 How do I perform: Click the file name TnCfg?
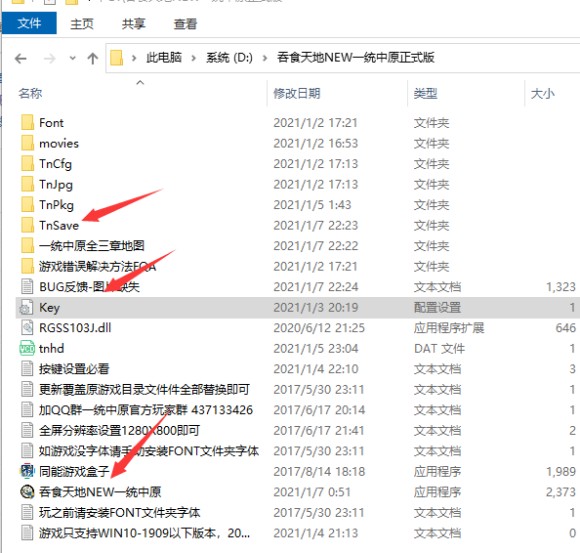(x=55, y=163)
